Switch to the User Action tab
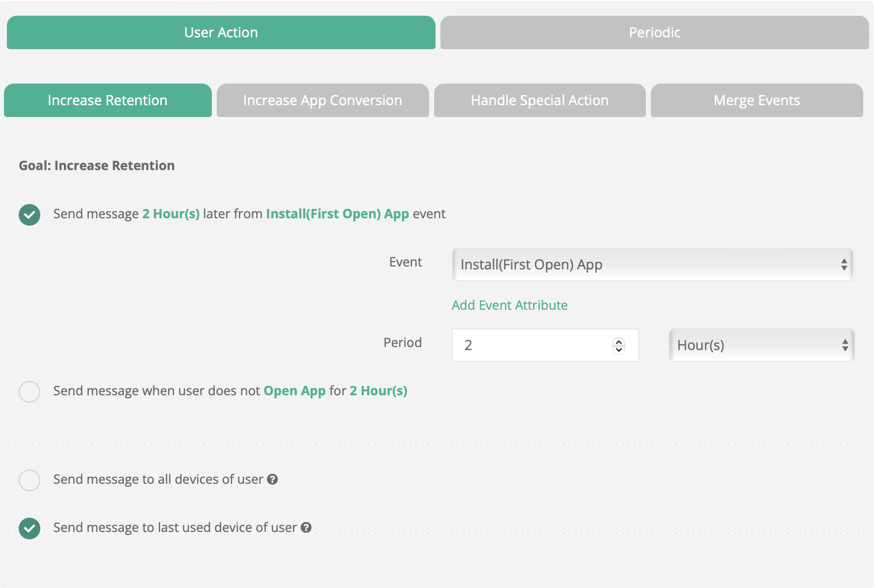 [x=221, y=32]
